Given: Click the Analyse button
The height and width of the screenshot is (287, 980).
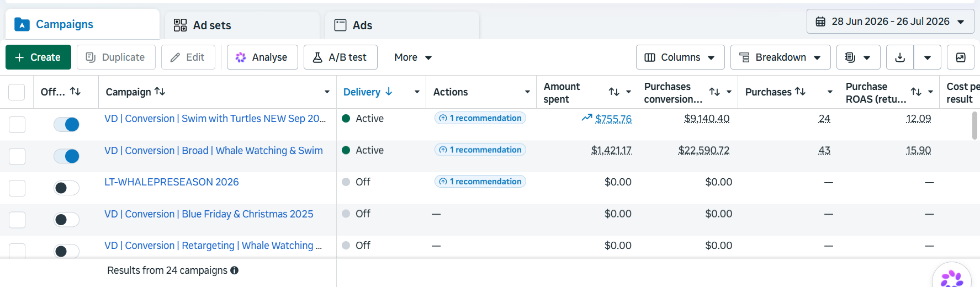Looking at the screenshot, I should 262,57.
